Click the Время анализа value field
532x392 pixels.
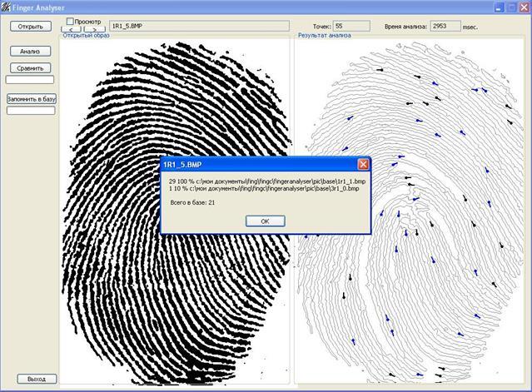(x=445, y=26)
